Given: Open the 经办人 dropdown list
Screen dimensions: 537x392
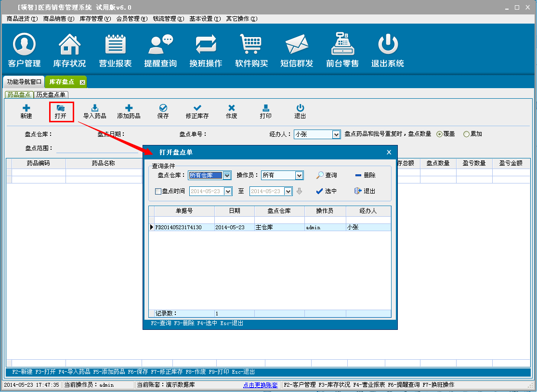Looking at the screenshot, I should click(x=337, y=135).
